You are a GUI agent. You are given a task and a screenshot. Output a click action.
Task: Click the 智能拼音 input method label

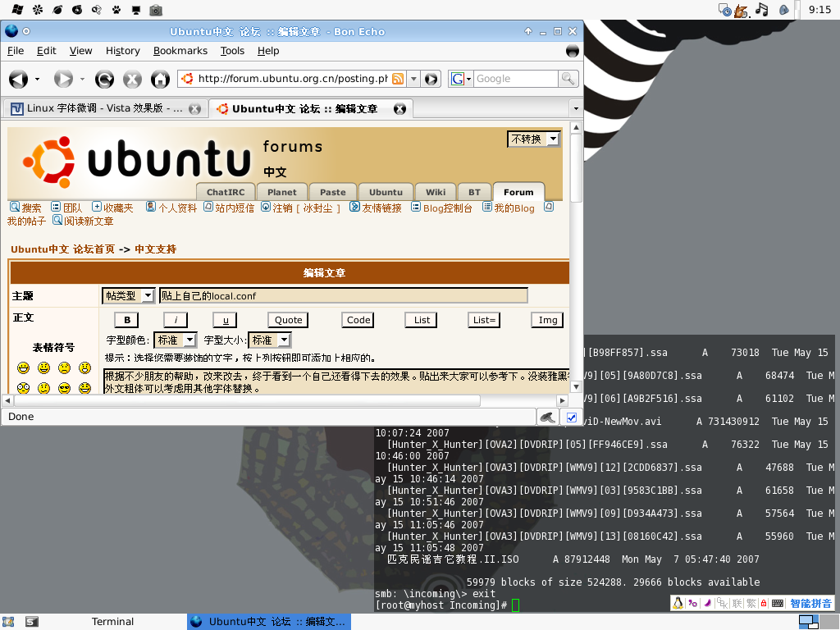810,603
